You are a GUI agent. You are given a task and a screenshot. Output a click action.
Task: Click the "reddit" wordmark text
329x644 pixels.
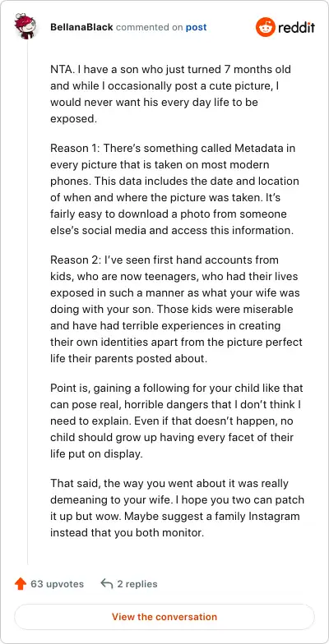[296, 28]
